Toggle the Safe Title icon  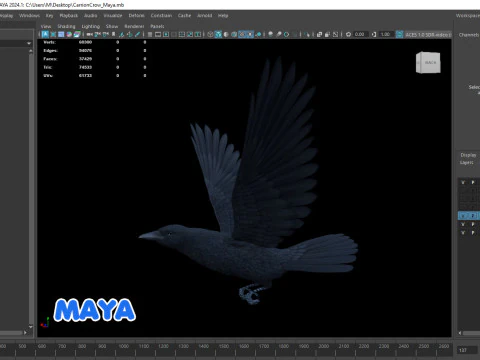point(198,34)
